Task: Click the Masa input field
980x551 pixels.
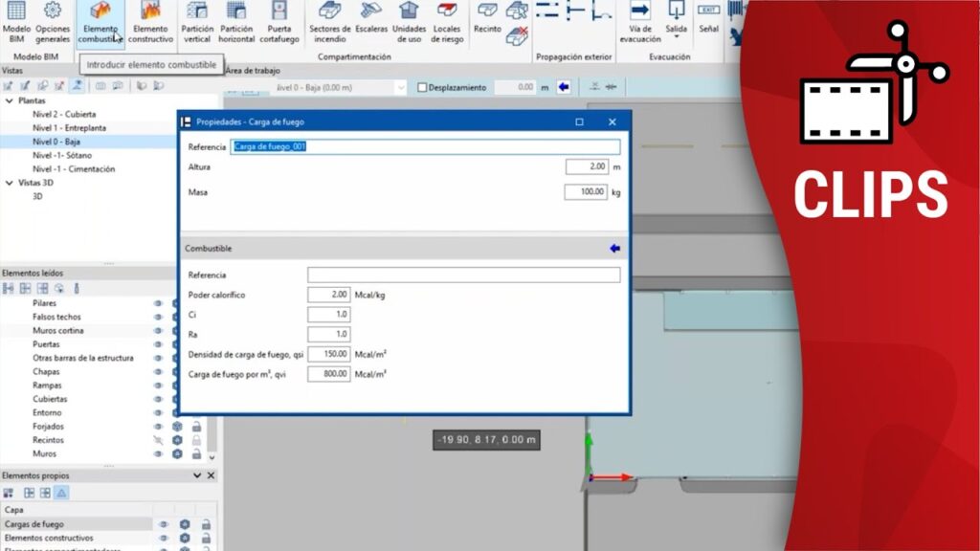Action: [586, 192]
